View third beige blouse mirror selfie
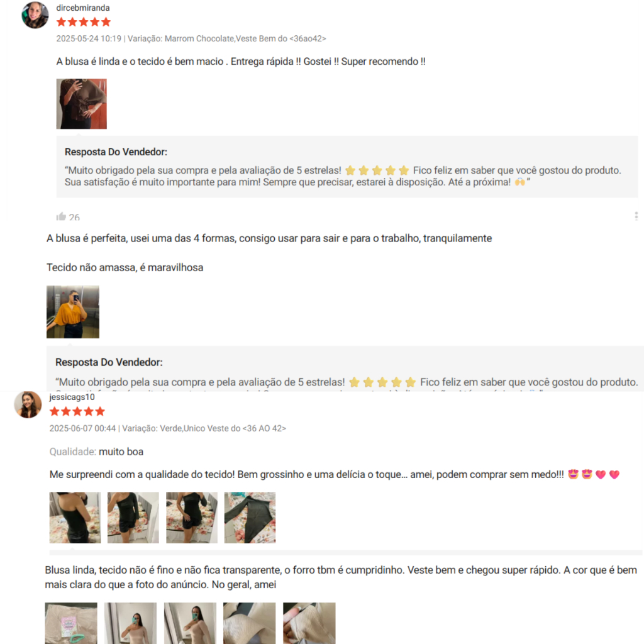644x644 pixels. click(x=190, y=623)
